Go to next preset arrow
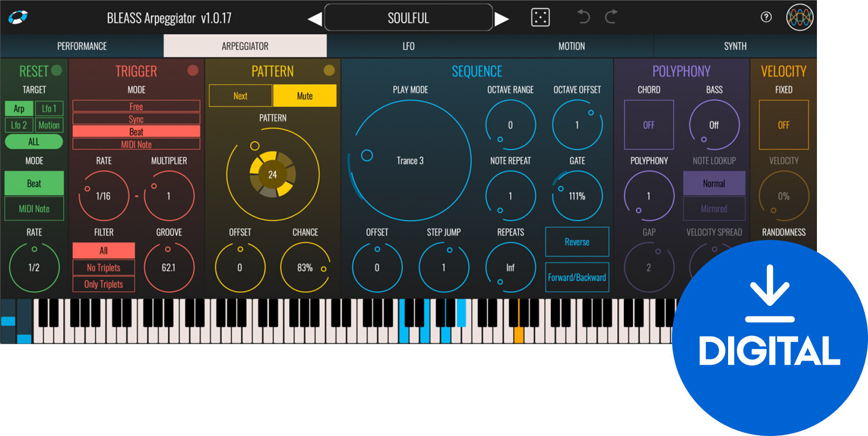868x436 pixels. pyautogui.click(x=502, y=19)
